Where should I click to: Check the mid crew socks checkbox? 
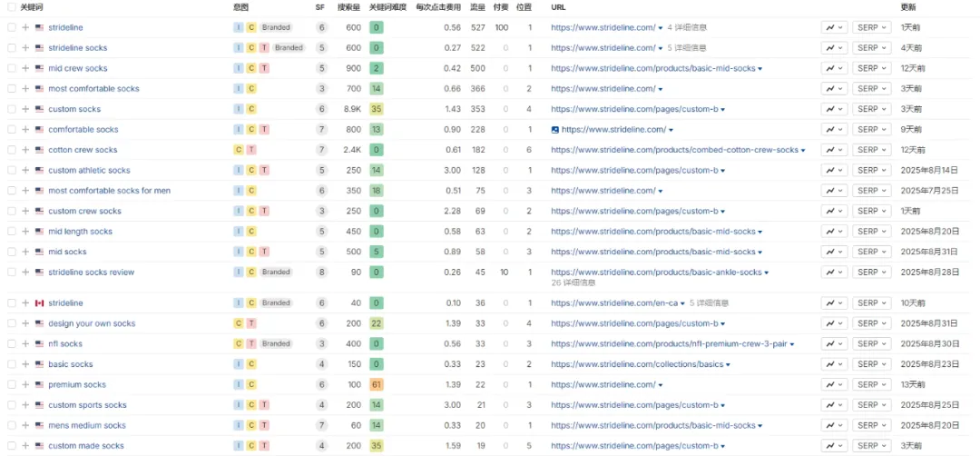click(12, 68)
